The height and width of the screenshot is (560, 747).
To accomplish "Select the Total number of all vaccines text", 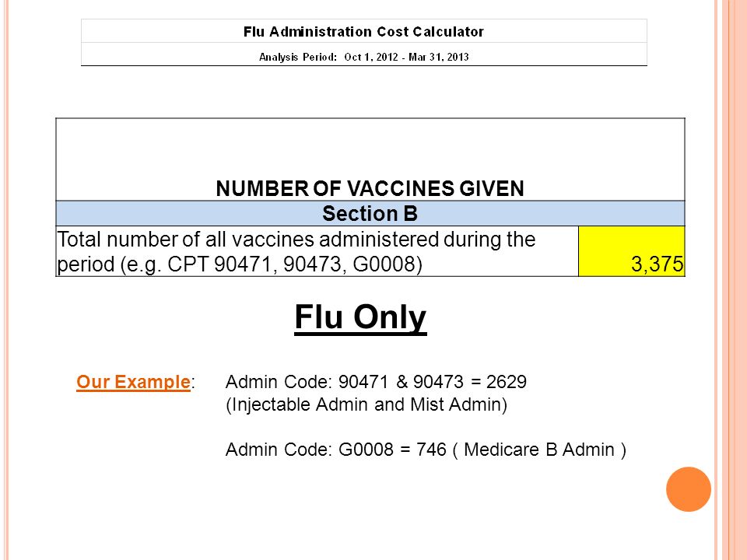I will pos(296,239).
